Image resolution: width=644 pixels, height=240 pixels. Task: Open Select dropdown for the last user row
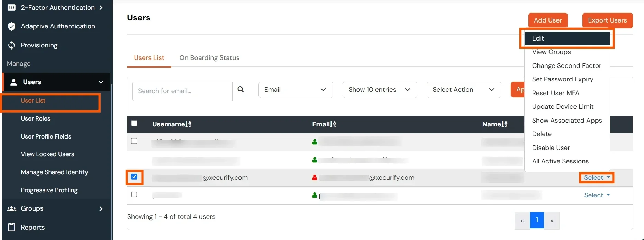pyautogui.click(x=597, y=195)
